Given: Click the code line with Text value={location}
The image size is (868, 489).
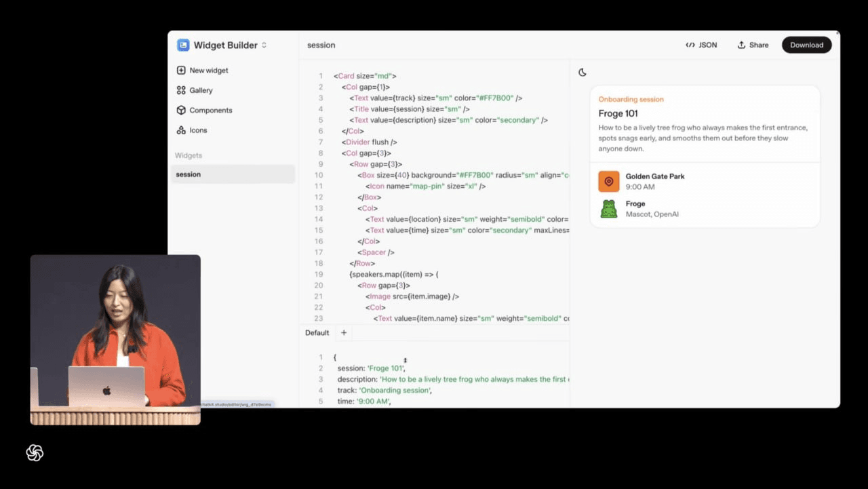Looking at the screenshot, I should [467, 220].
